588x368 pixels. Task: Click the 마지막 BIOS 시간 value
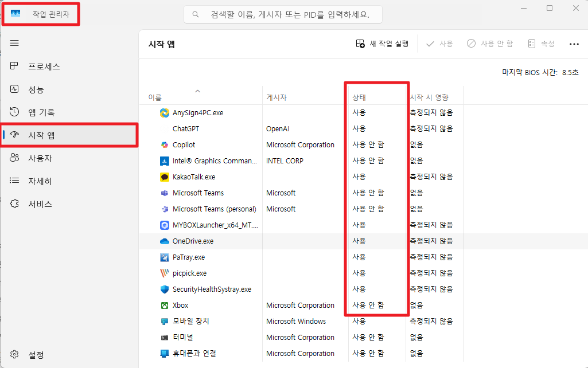pos(570,72)
